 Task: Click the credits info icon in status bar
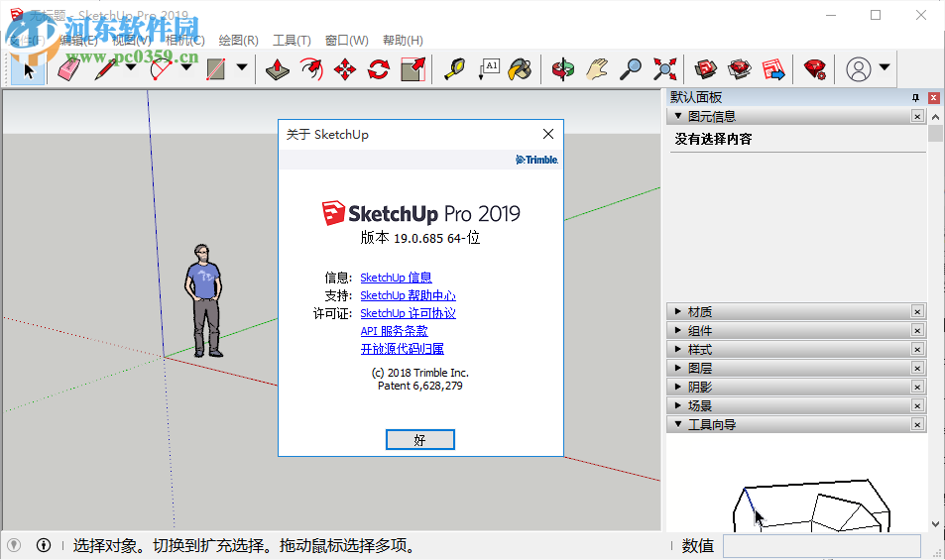44,545
